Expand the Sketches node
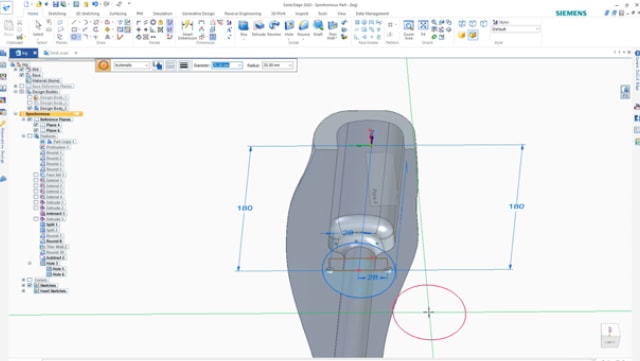Screen dimensions: 640x361 (x=24, y=285)
